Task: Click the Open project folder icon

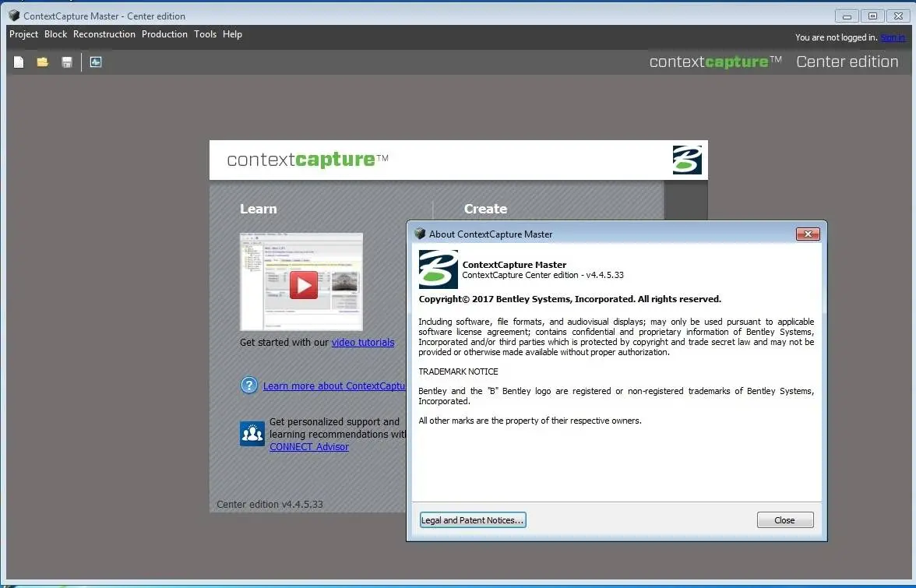Action: coord(43,62)
